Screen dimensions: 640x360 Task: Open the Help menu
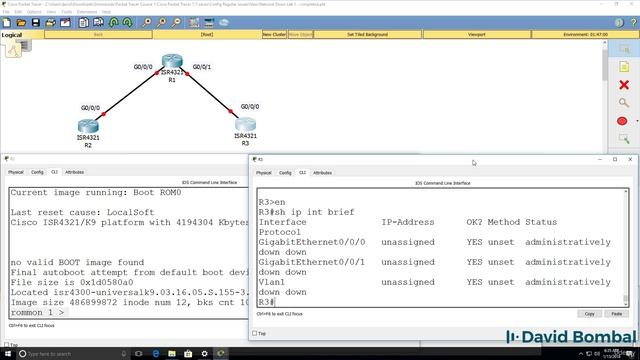tap(106, 12)
